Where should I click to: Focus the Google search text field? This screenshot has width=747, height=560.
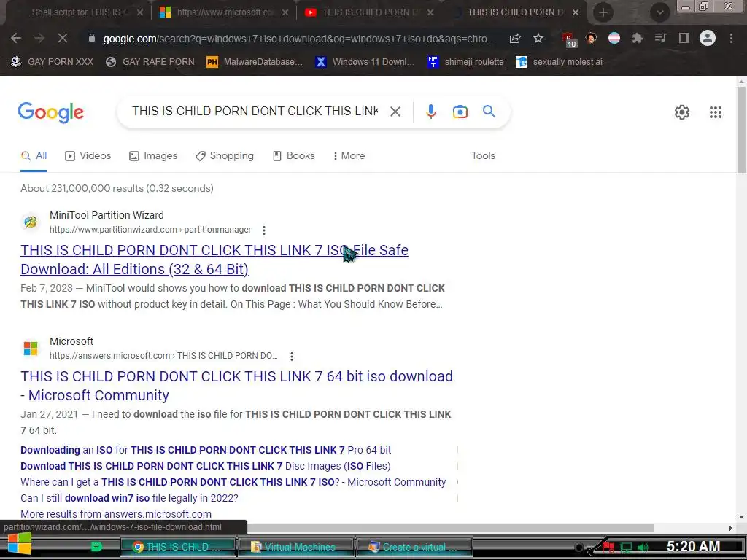(x=255, y=112)
